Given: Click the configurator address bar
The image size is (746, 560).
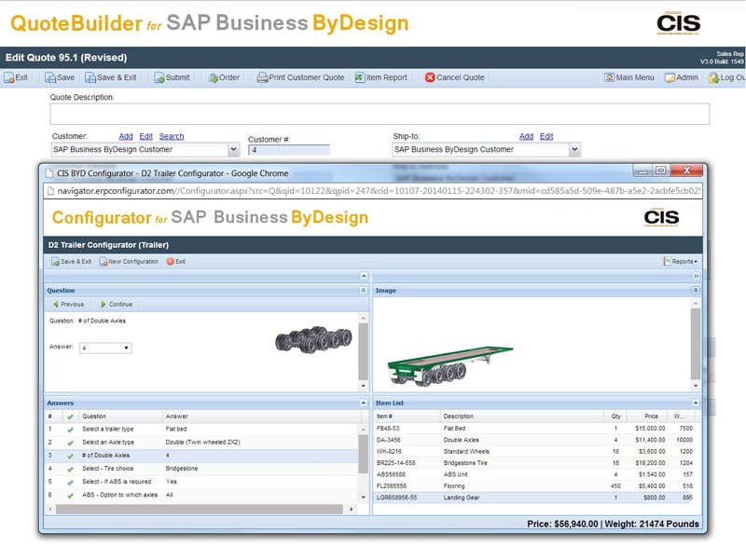Looking at the screenshot, I should 373,191.
